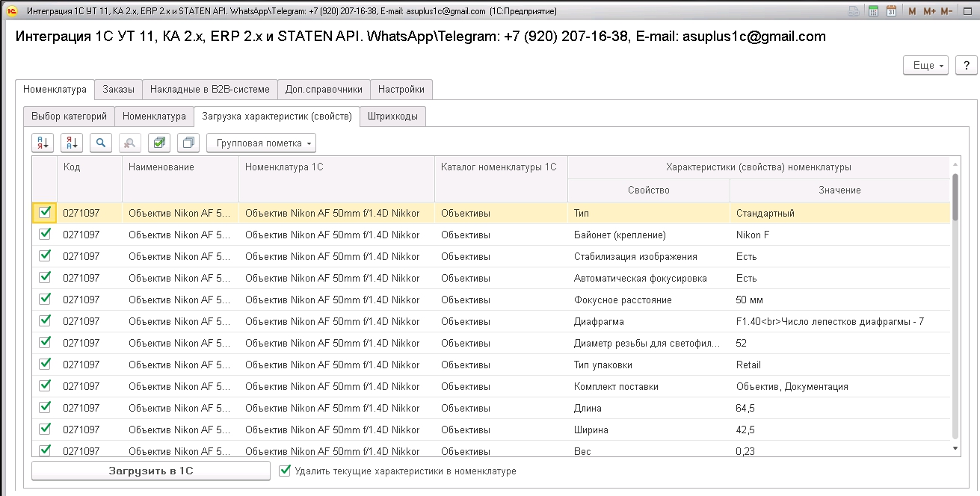
Task: Sort the list ascending (А-Я)
Action: click(43, 143)
